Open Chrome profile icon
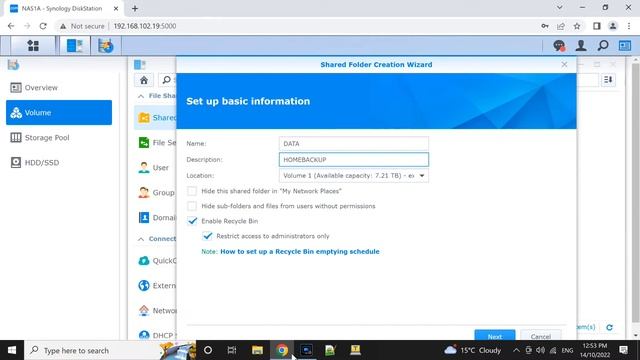Image resolution: width=640 pixels, height=360 pixels. click(613, 26)
